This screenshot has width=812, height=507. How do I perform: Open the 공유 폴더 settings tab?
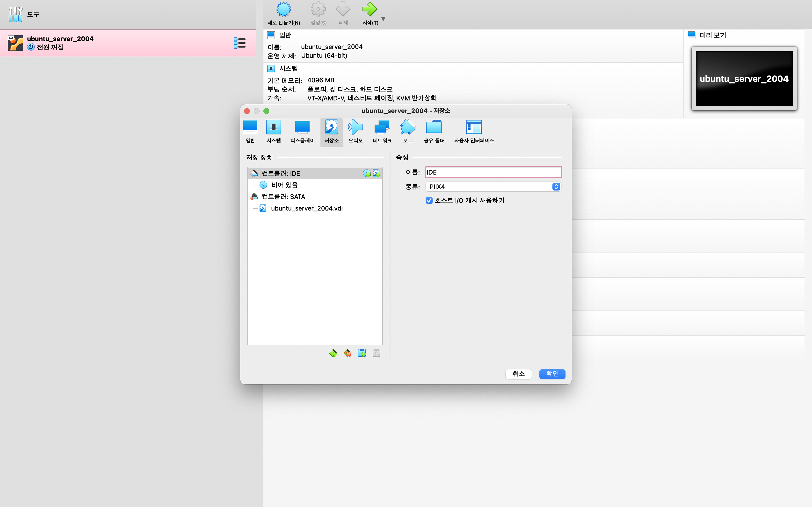tap(434, 131)
